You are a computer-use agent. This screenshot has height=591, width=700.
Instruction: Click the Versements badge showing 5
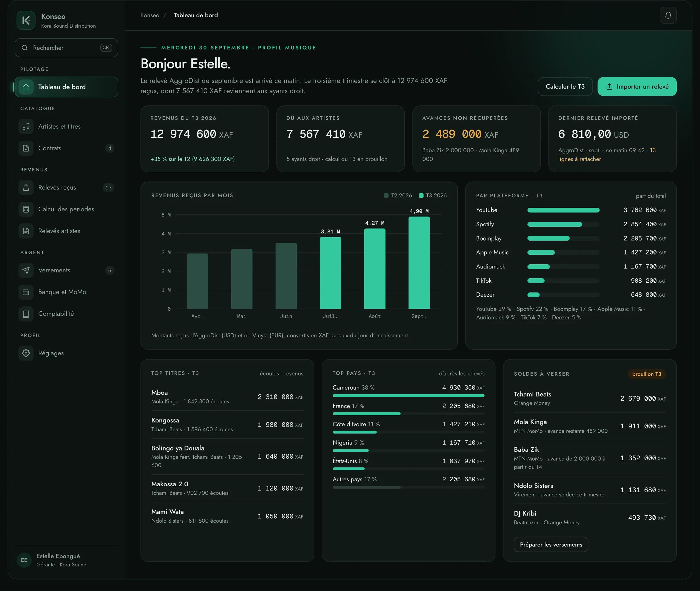pyautogui.click(x=110, y=270)
